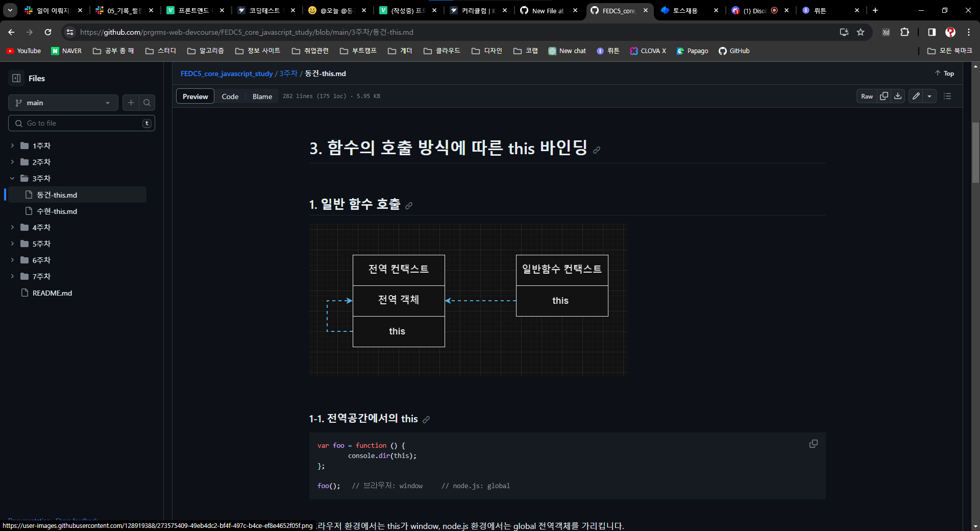The width and height of the screenshot is (980, 531).
Task: Expand the 5주차 folder
Action: click(x=12, y=244)
